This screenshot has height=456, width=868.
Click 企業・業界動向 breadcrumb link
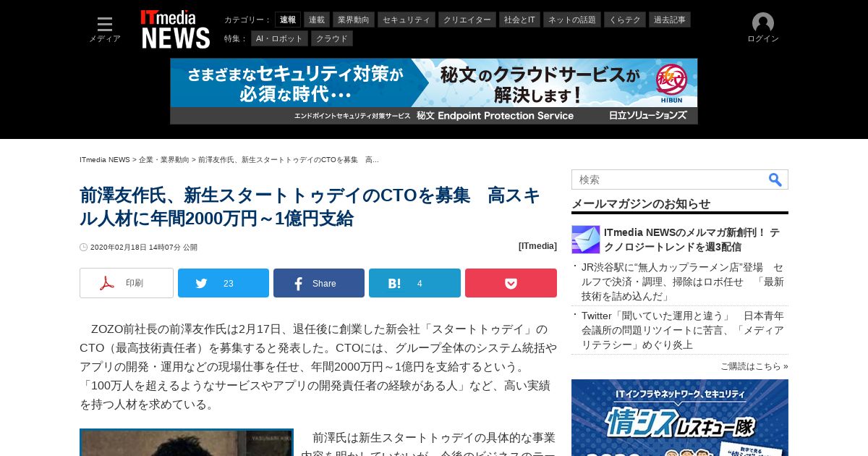pos(164,159)
